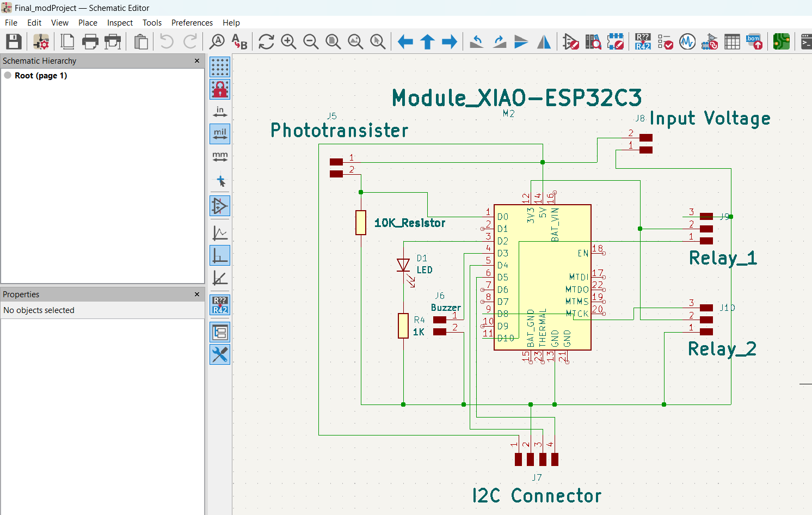Open the symbol library browser
The width and height of the screenshot is (812, 515).
(x=593, y=41)
